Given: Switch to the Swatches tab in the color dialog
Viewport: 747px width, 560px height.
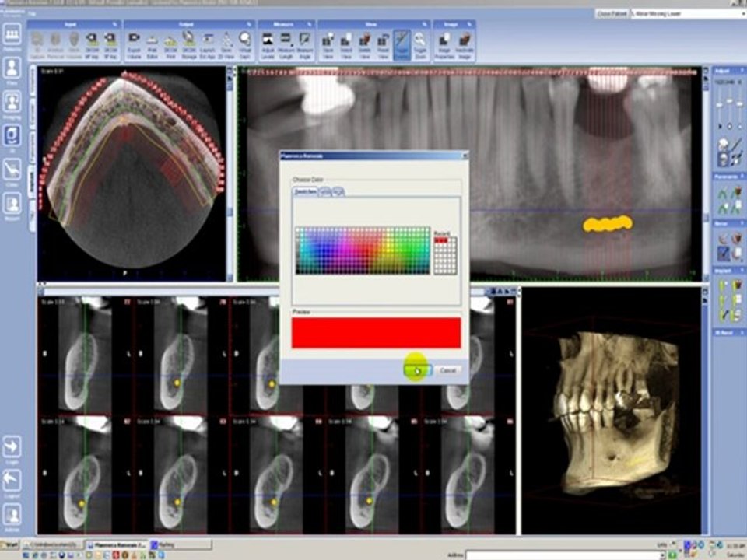Looking at the screenshot, I should click(x=305, y=191).
